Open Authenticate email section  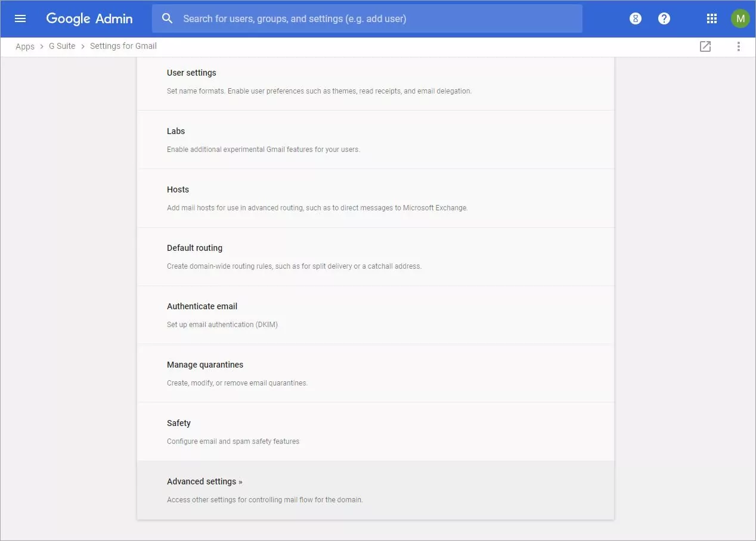tap(376, 315)
